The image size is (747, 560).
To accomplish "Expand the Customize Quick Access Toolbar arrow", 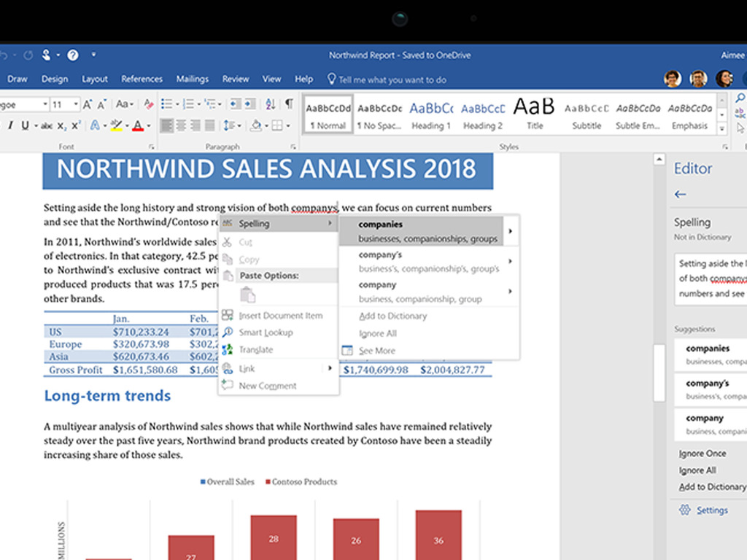I will 93,55.
